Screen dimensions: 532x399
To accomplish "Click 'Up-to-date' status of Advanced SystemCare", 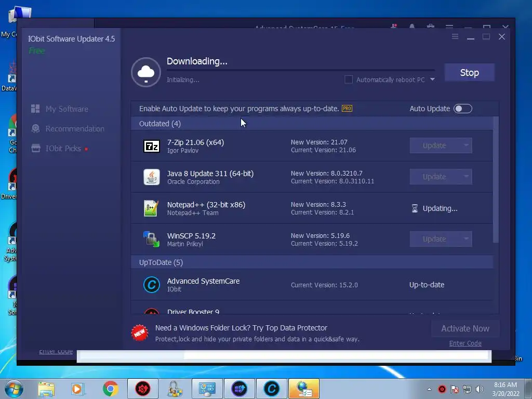I will (427, 285).
